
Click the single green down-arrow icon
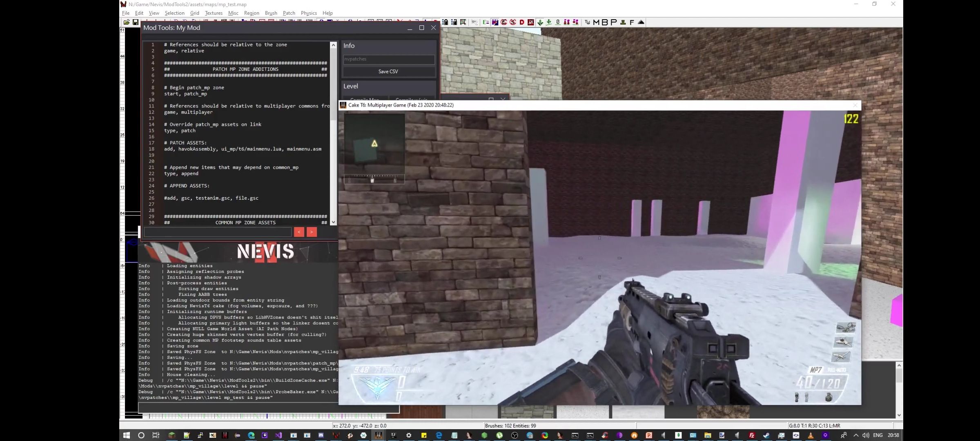(540, 22)
